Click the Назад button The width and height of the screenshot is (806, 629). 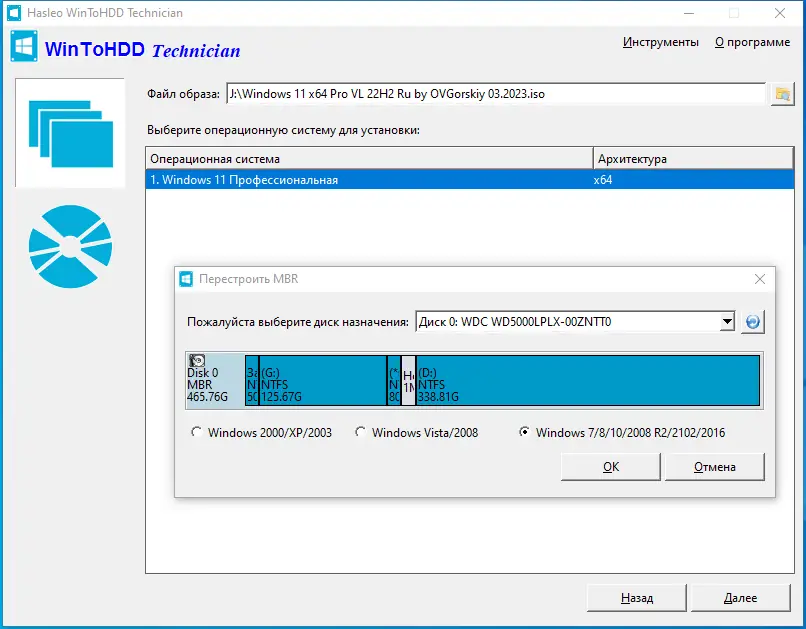(636, 598)
